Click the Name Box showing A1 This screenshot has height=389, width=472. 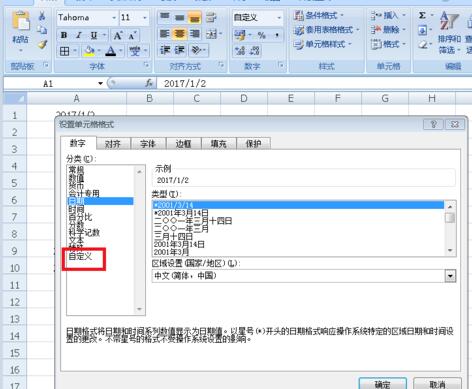49,84
